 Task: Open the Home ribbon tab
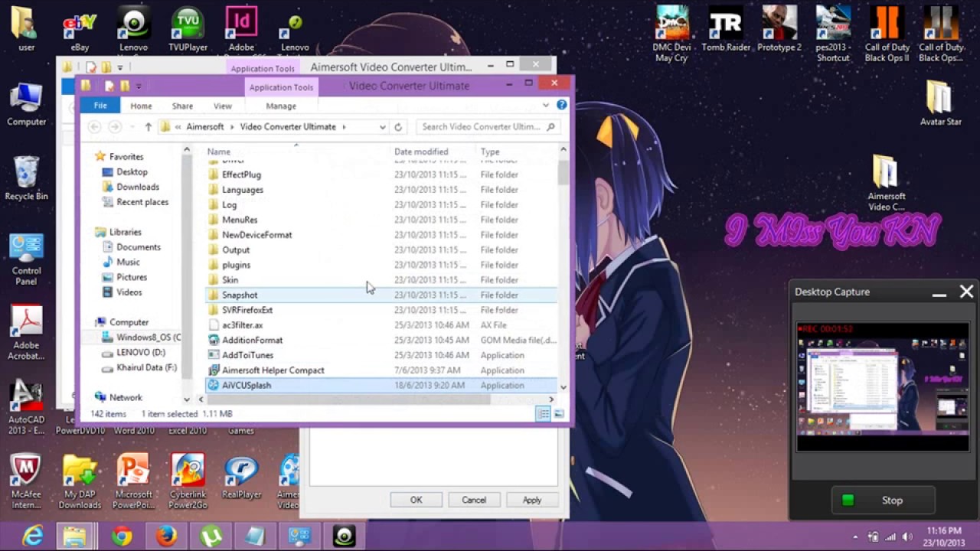pyautogui.click(x=141, y=106)
